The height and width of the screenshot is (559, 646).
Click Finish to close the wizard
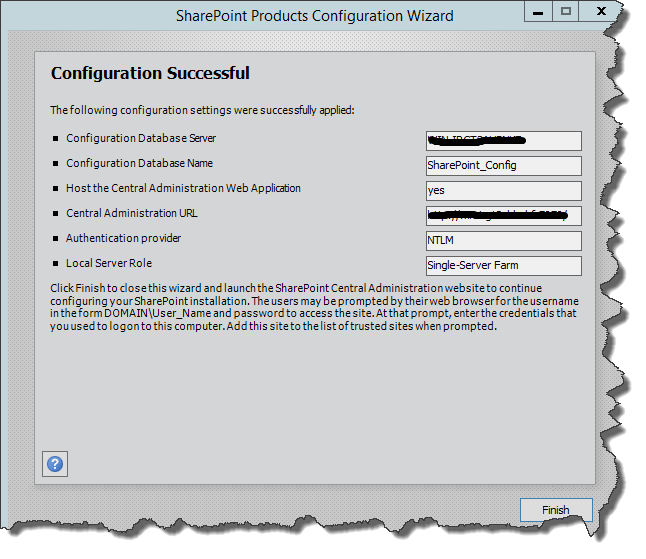tap(556, 510)
